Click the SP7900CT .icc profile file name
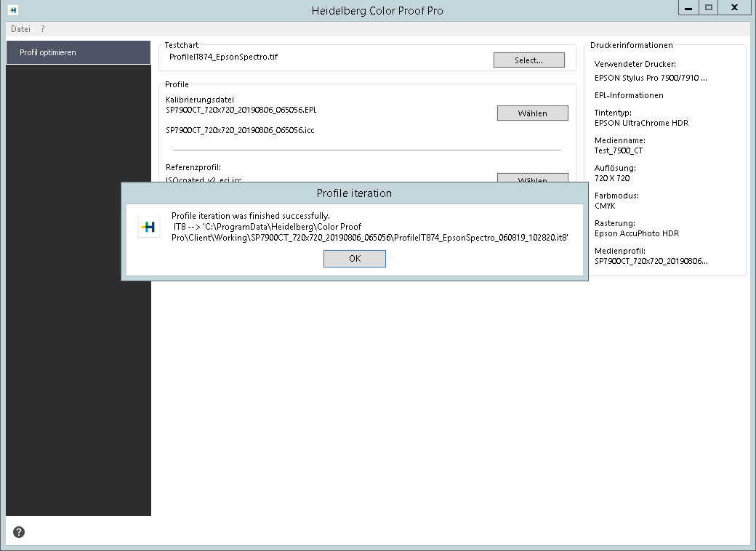 240,130
